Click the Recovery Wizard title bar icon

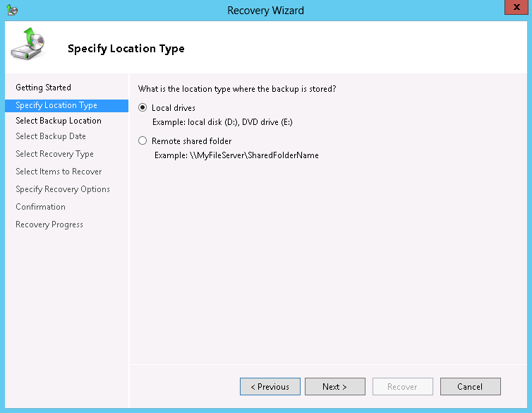pos(11,11)
